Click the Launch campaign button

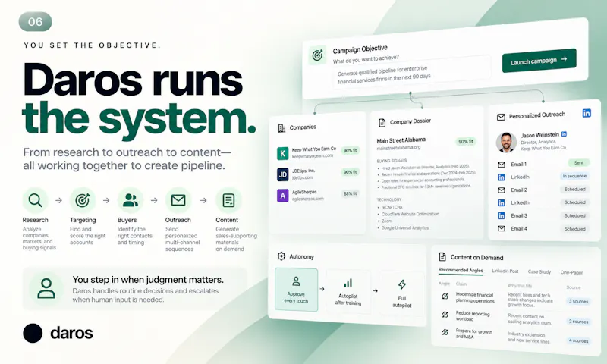coord(539,61)
